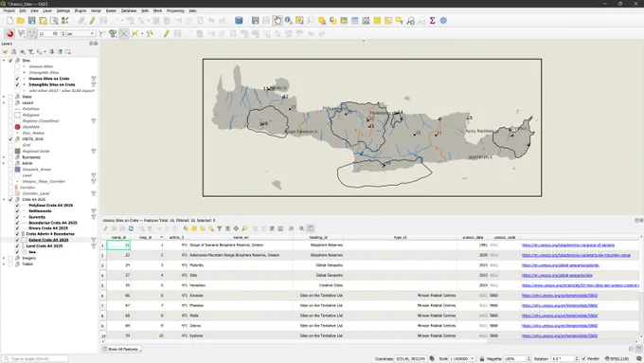Create a new project with the New icon
Viewport: 644px width, 363px height.
tap(9, 21)
